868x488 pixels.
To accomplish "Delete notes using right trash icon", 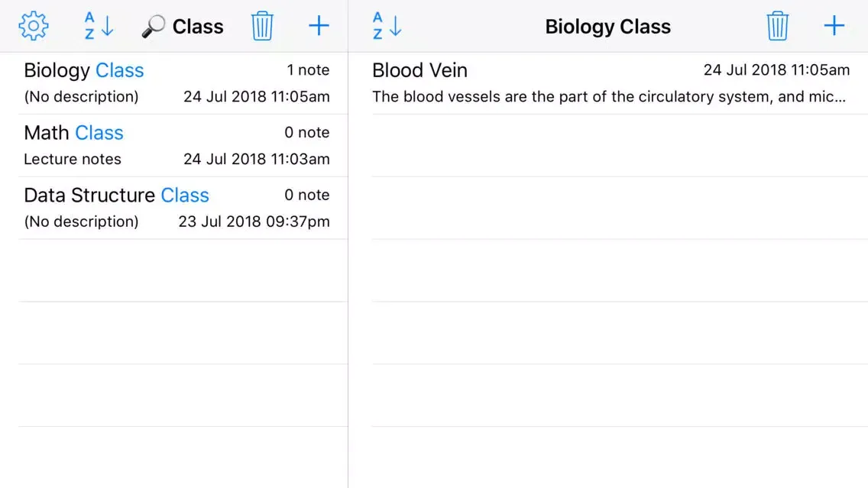I will click(777, 26).
